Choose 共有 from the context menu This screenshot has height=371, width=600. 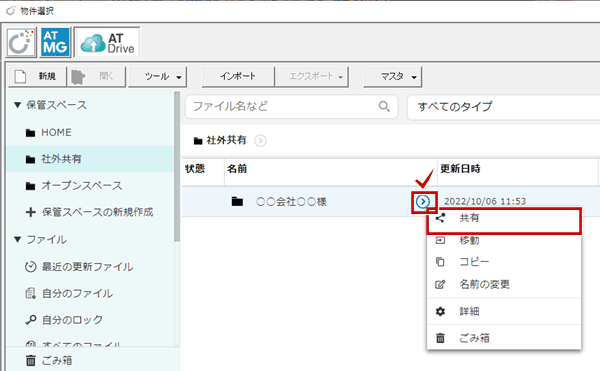504,218
